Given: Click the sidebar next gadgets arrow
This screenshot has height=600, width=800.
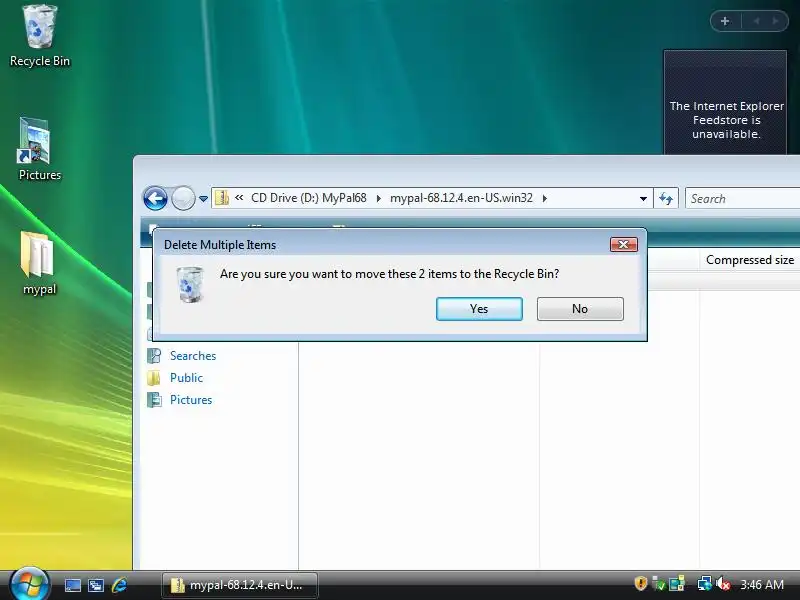Looking at the screenshot, I should coord(775,21).
